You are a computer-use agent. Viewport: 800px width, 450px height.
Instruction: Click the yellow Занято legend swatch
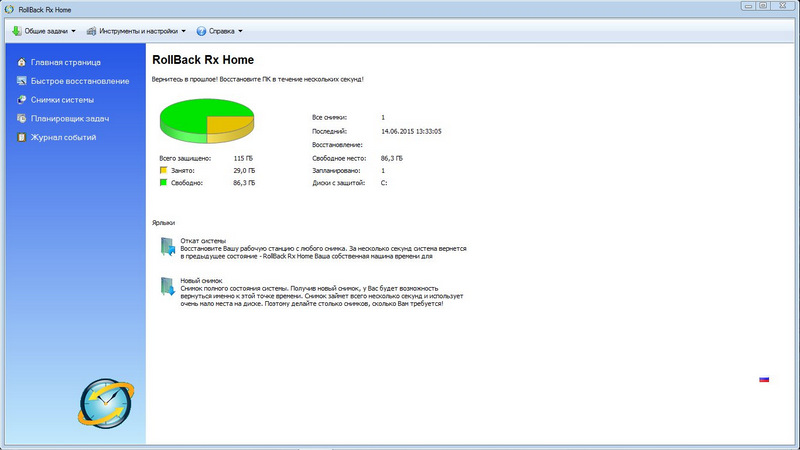click(163, 170)
